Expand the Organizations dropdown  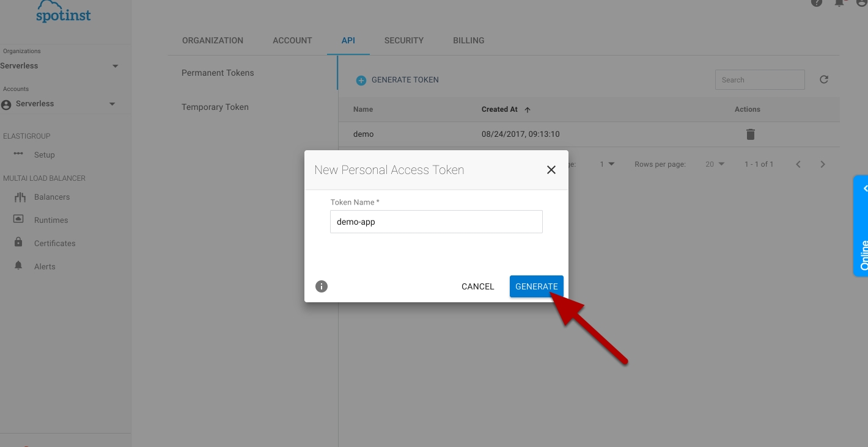[x=116, y=66]
